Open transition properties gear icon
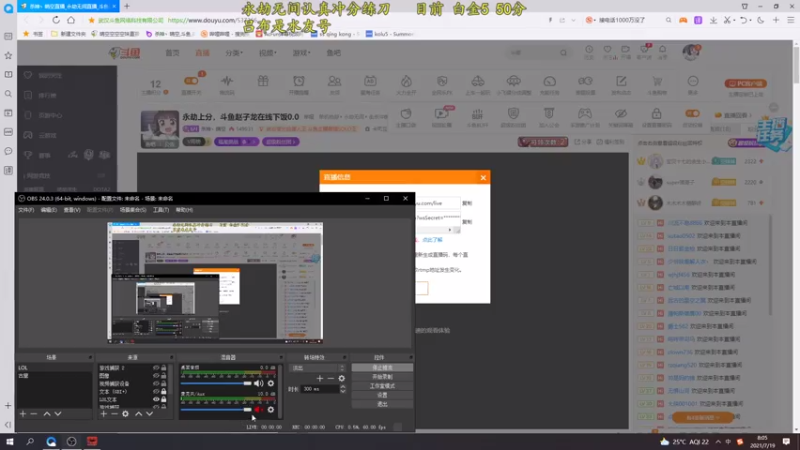800x450 pixels. (342, 378)
